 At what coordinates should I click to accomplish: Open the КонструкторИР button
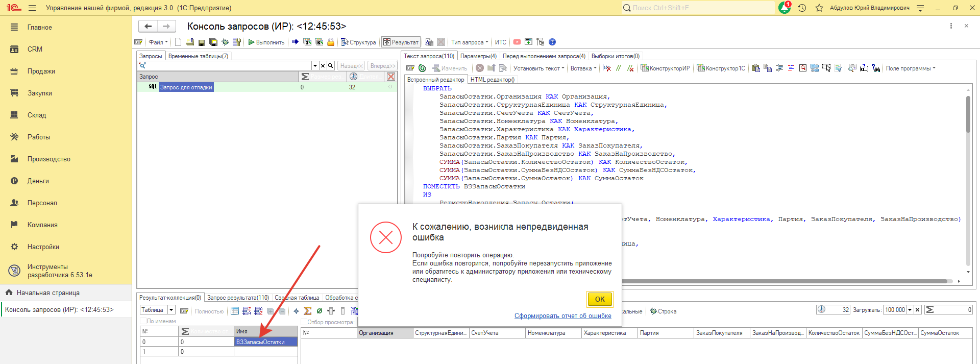coord(666,68)
